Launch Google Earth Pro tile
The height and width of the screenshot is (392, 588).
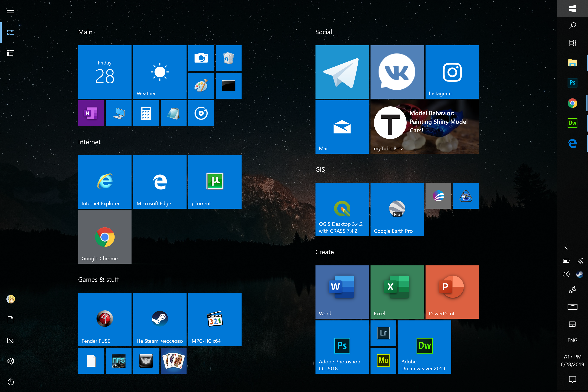tap(397, 210)
